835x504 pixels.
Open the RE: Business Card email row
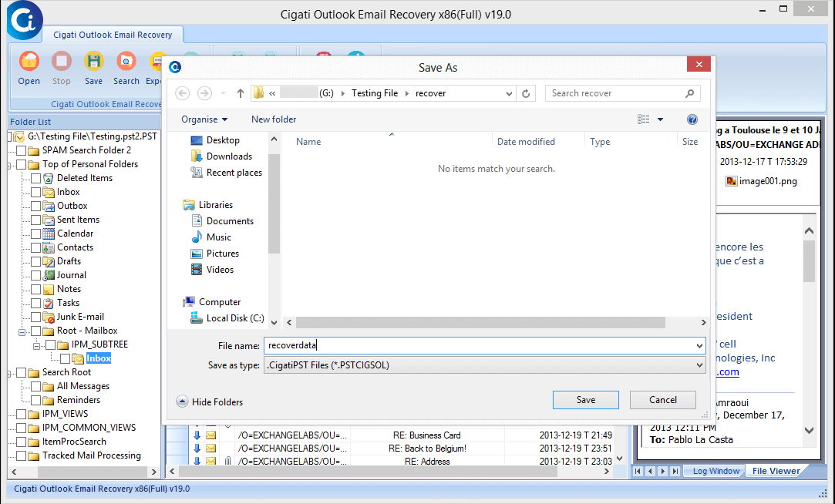point(397,435)
